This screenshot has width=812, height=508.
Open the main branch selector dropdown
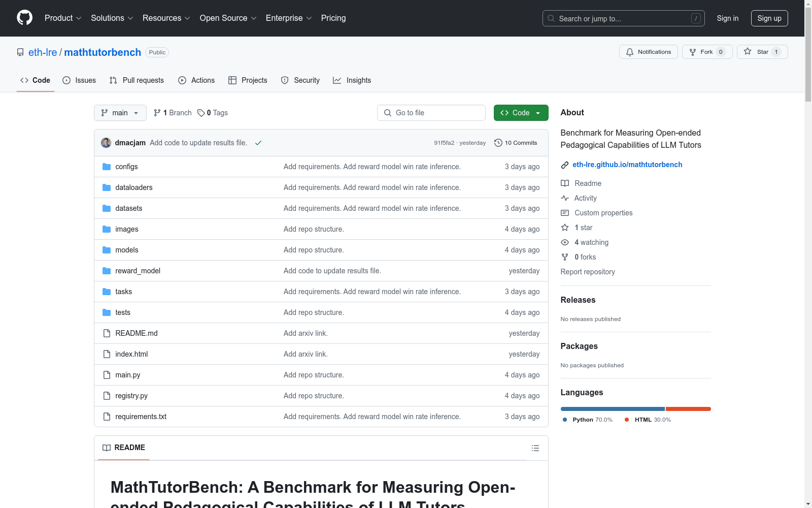coord(120,113)
